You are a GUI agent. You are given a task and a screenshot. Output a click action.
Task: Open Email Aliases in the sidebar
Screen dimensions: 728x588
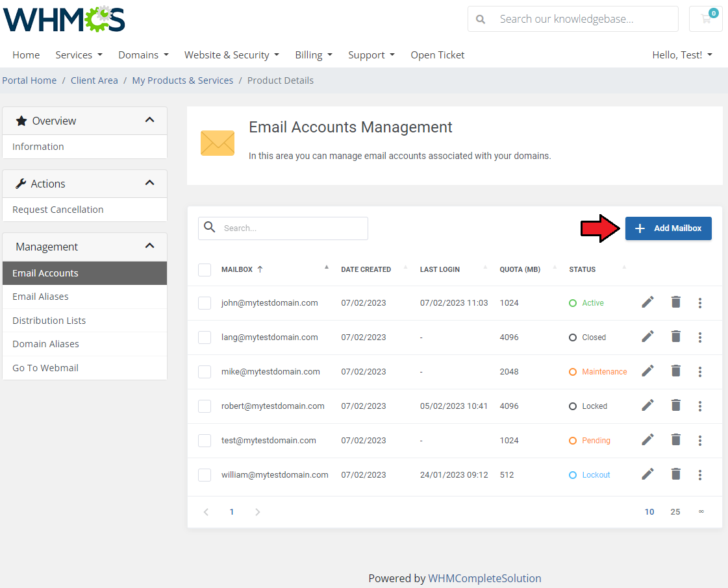(x=84, y=297)
